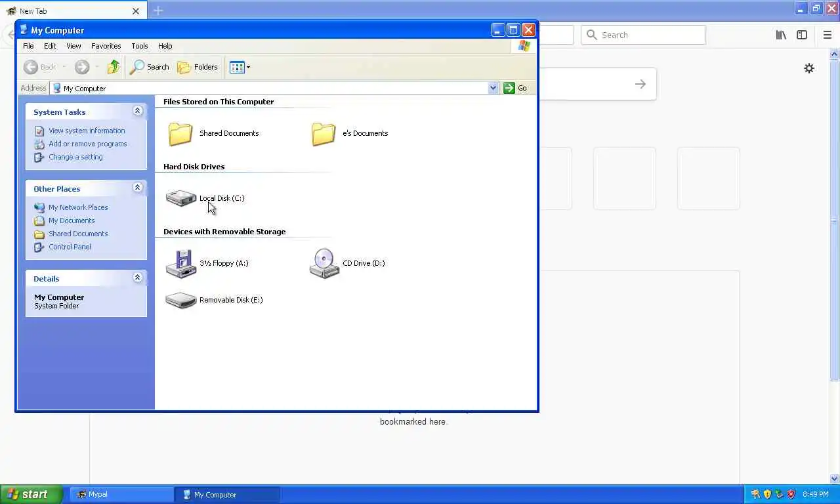Screen dimensions: 840x504
Task: Minimize the My Computer window
Action: pos(498,30)
